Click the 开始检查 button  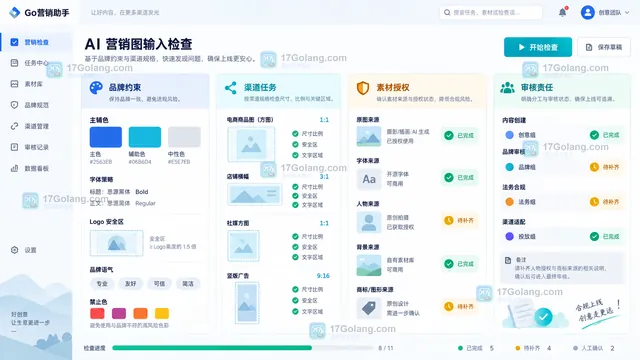(x=538, y=47)
